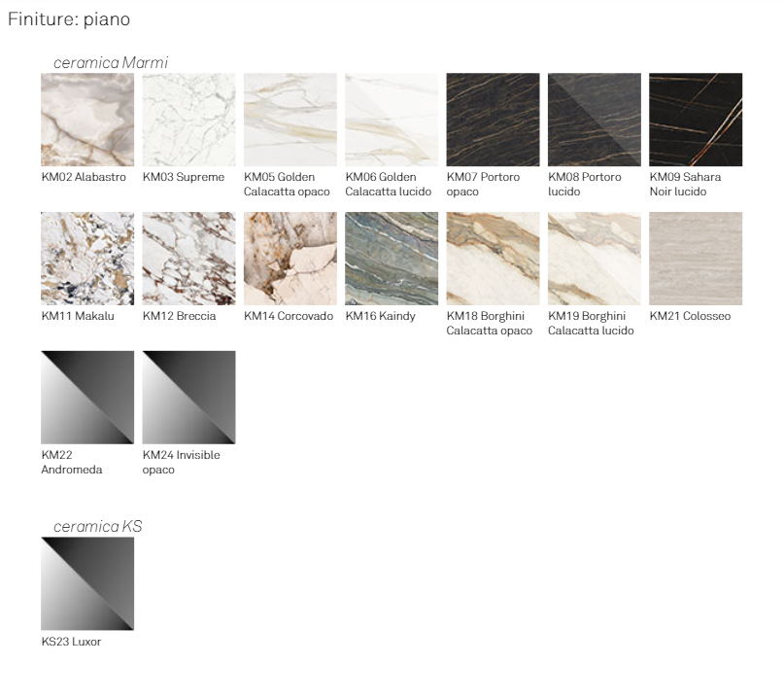Choose the KM03 Supreme white swatch

[x=188, y=120]
